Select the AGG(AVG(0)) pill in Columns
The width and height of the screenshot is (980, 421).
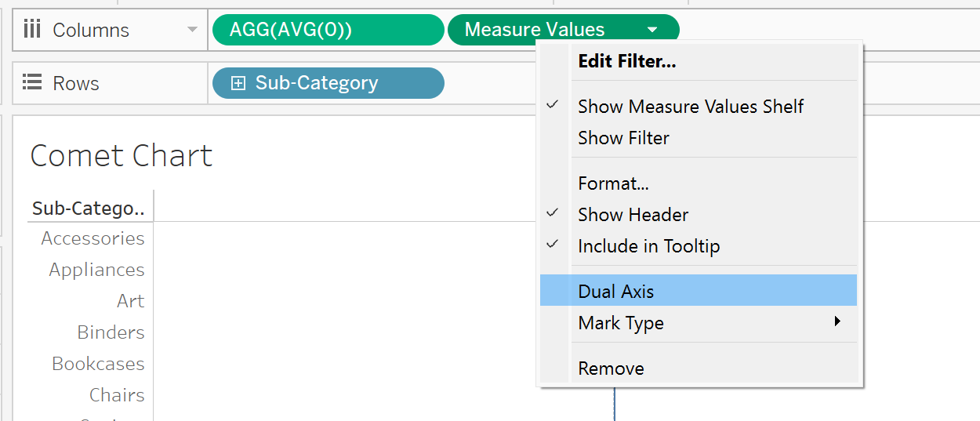pos(328,31)
